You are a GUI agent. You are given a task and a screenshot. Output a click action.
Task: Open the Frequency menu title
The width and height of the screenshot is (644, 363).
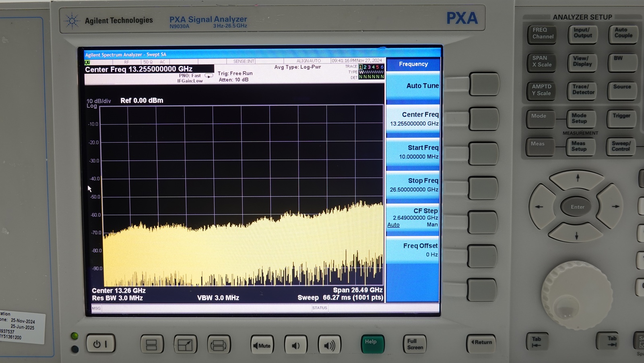pyautogui.click(x=413, y=64)
